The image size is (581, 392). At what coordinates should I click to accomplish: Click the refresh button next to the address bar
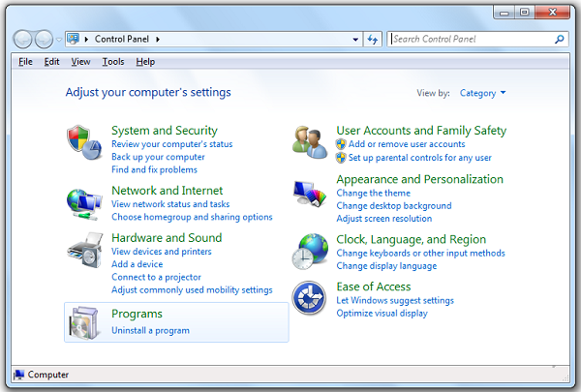point(373,39)
